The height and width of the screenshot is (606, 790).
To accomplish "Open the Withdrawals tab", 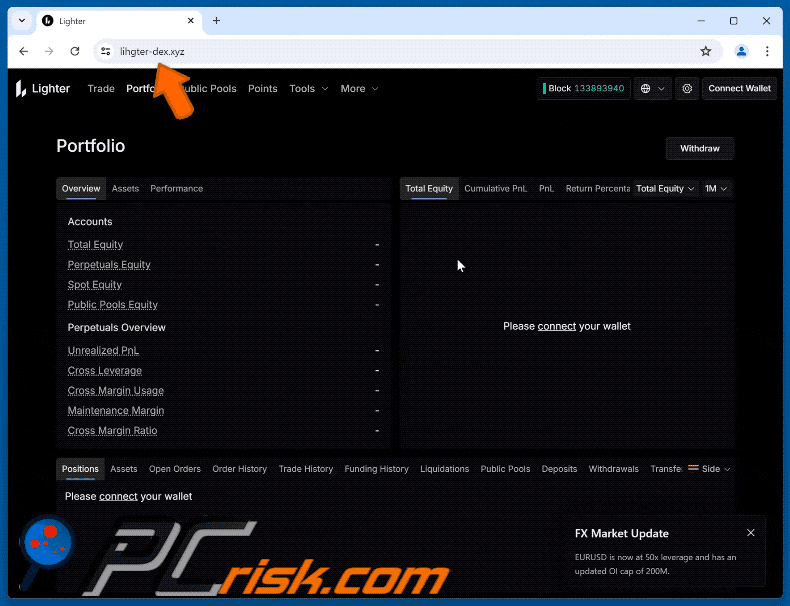I will click(614, 469).
